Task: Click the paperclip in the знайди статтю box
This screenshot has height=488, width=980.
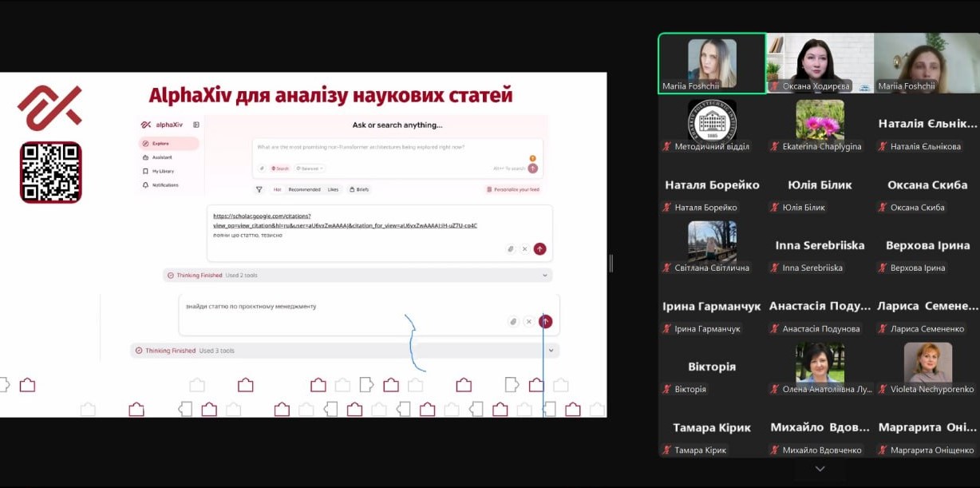Action: tap(513, 321)
